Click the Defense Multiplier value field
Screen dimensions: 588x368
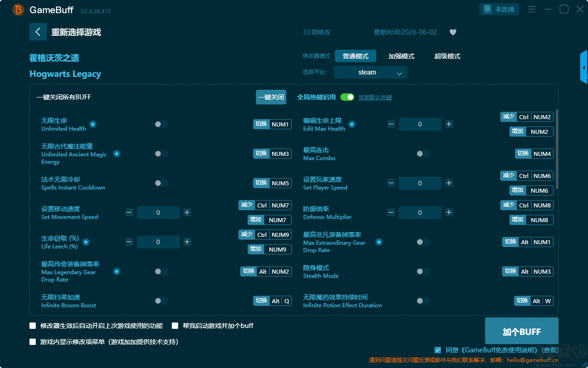[420, 213]
